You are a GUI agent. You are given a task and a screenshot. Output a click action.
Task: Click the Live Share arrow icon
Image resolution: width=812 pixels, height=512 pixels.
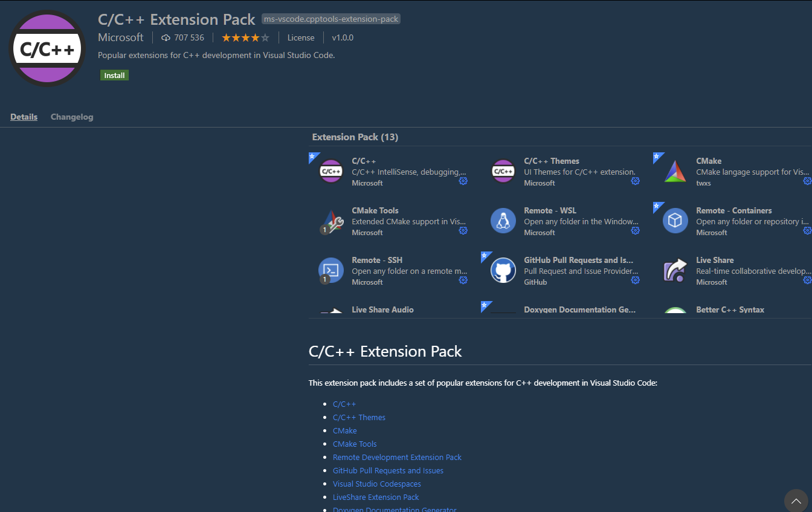click(x=675, y=270)
